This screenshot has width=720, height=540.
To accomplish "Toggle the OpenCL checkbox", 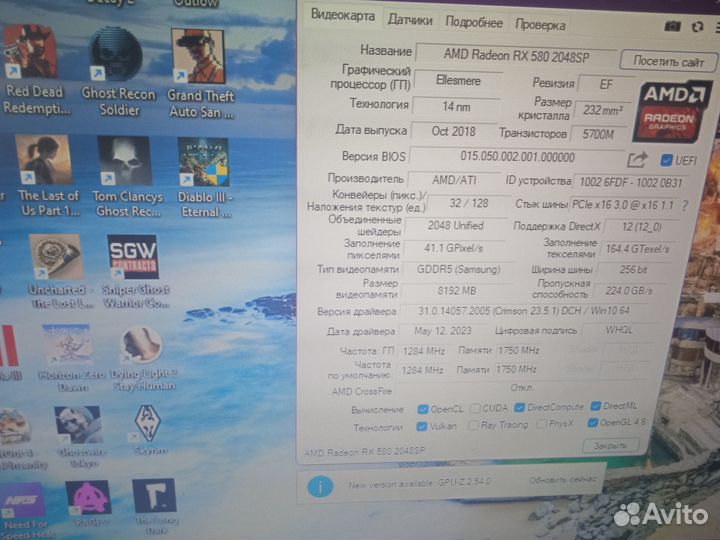I will click(423, 409).
